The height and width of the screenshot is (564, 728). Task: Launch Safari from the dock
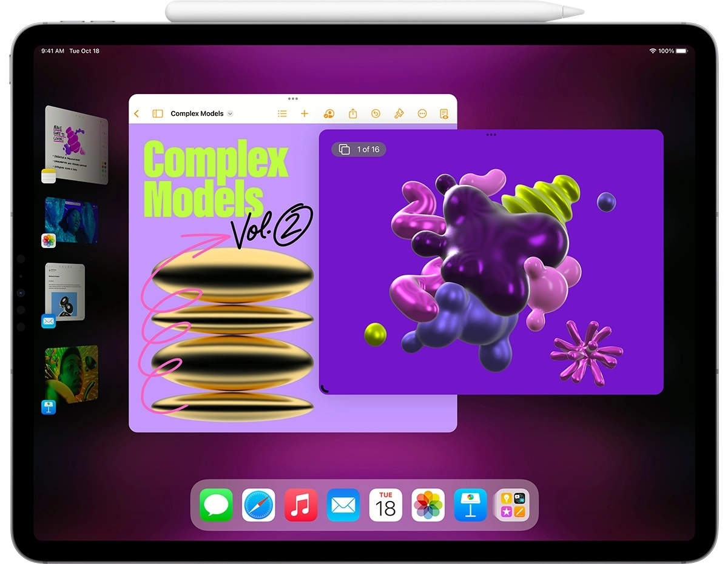click(258, 505)
